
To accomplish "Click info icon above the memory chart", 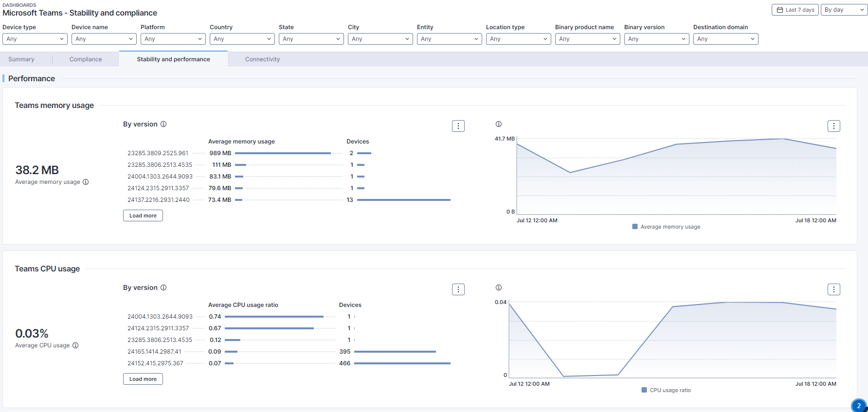I will click(x=498, y=124).
